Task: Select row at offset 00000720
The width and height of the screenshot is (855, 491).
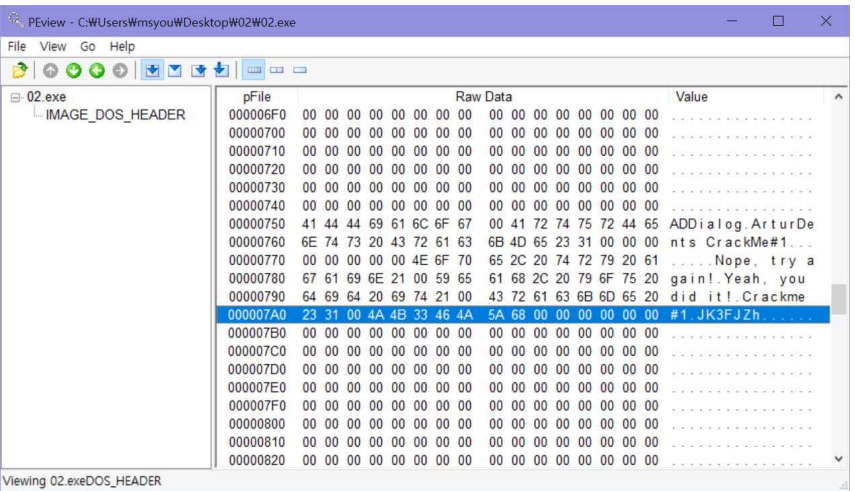Action: [x=523, y=170]
